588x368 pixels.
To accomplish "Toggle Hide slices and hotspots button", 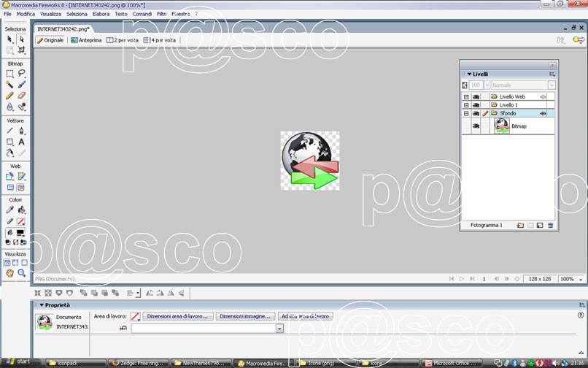I will [x=10, y=188].
